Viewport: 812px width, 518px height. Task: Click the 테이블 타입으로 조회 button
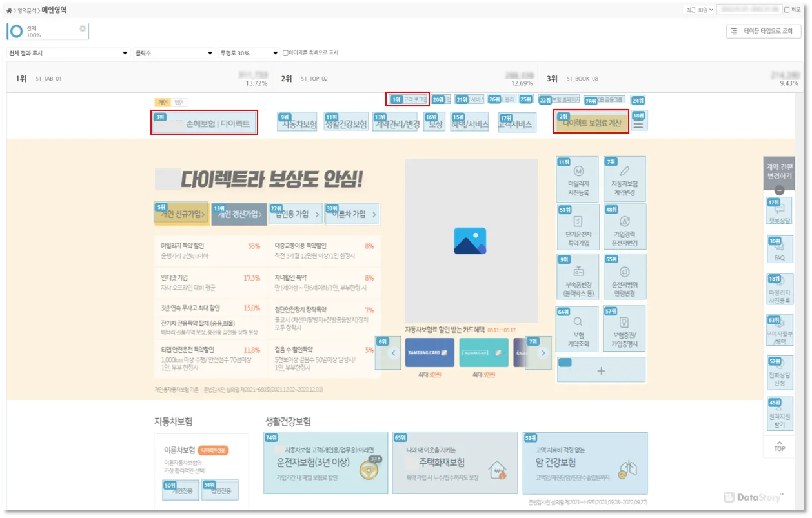(x=763, y=31)
